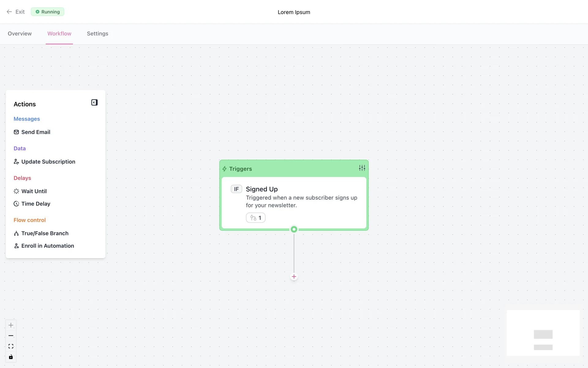Click the subscriber count badge showing 1
Viewport: 588px width, 368px height.
(255, 218)
